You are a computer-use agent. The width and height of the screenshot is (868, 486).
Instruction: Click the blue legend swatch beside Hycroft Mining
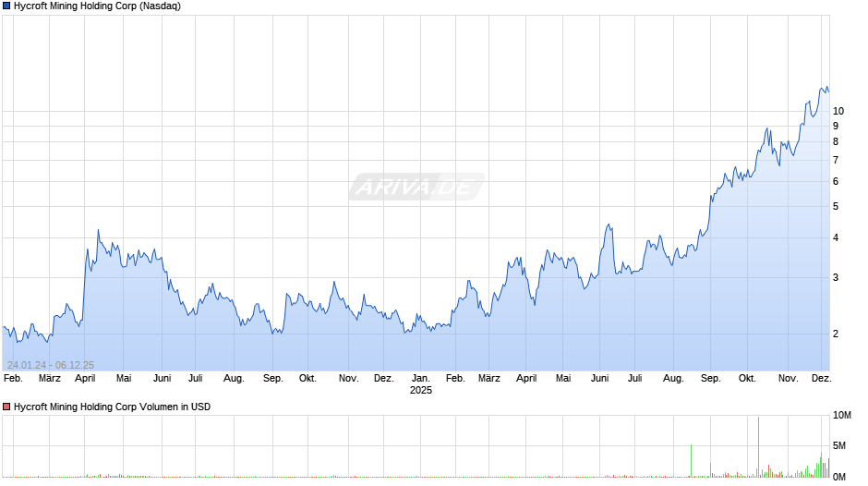coord(6,6)
